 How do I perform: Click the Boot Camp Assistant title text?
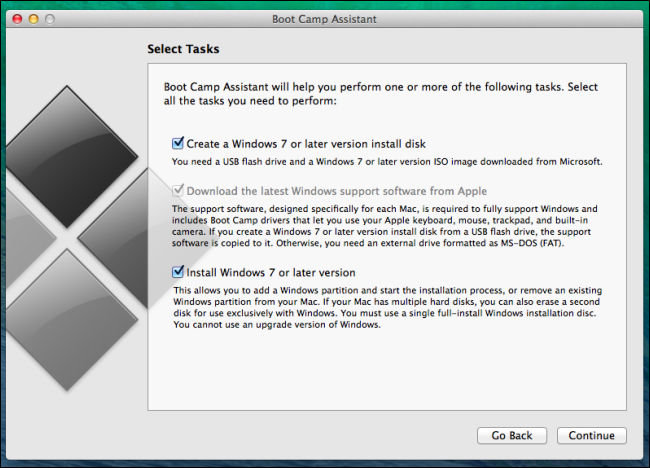tap(324, 19)
